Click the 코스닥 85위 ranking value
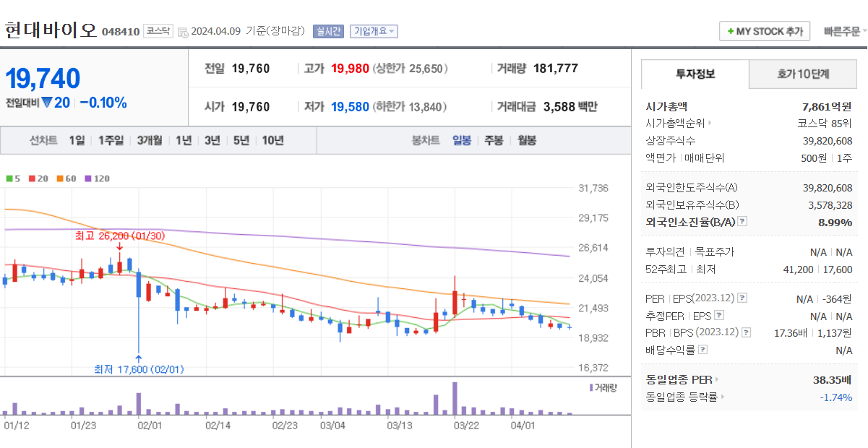Image resolution: width=868 pixels, height=448 pixels. point(824,124)
